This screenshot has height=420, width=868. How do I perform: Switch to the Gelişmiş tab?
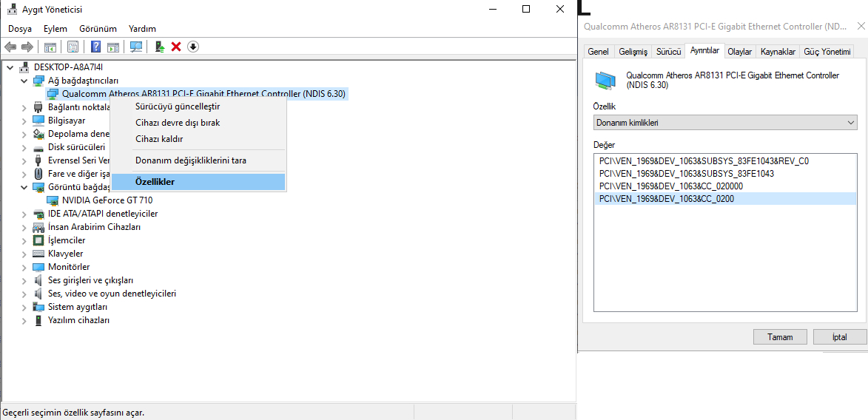[x=633, y=52]
